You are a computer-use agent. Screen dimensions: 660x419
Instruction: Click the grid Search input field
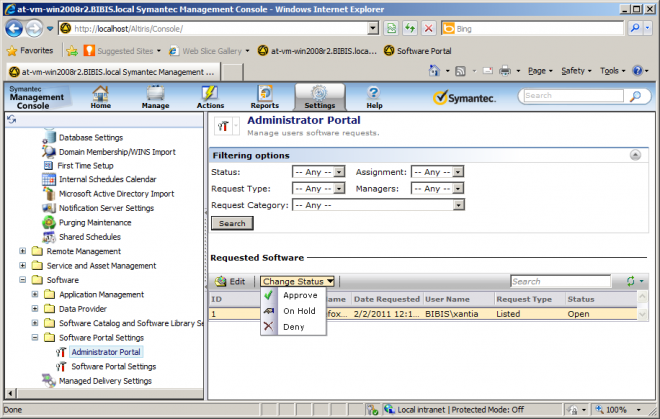pyautogui.click(x=560, y=281)
